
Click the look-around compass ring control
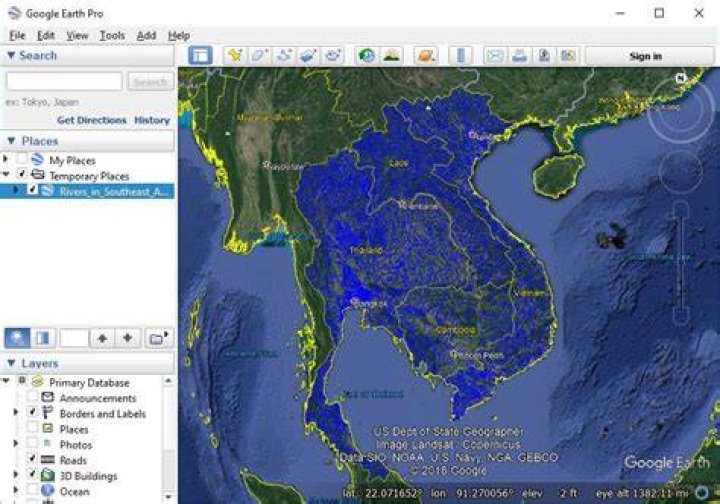tap(681, 109)
